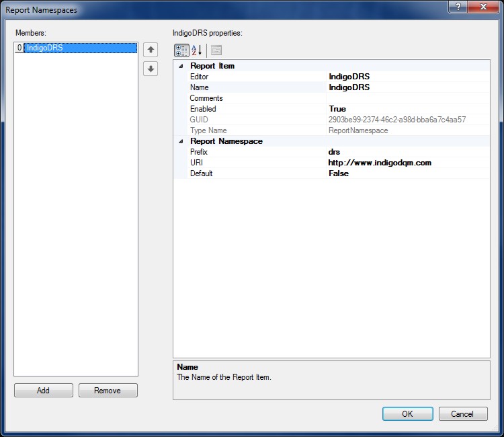Edit the URI value field
The width and height of the screenshot is (504, 437).
click(x=407, y=163)
